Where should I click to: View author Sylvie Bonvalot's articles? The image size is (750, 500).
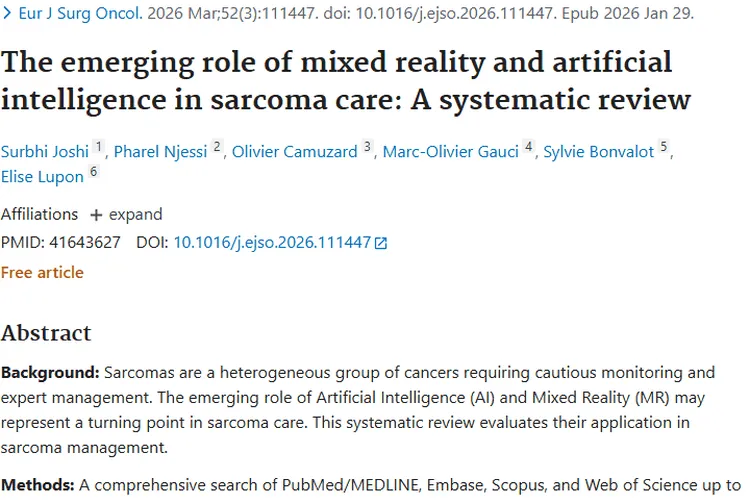pyautogui.click(x=598, y=152)
